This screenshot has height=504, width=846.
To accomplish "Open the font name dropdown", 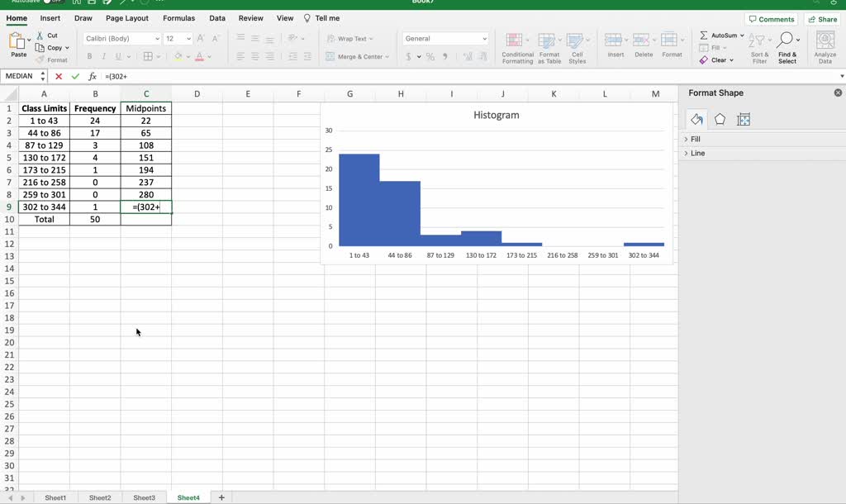I will (157, 39).
